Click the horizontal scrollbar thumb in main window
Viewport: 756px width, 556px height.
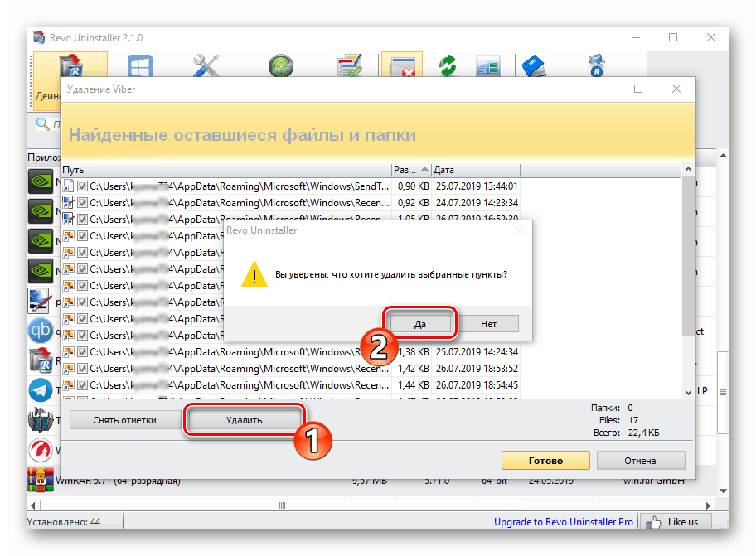[x=283, y=505]
